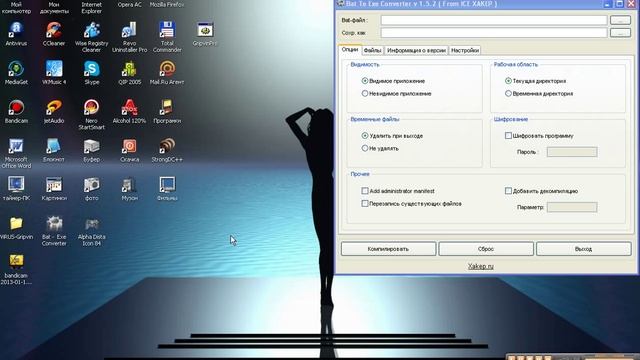This screenshot has width=640, height=360.
Task: Click the Выход button
Action: coord(583,249)
